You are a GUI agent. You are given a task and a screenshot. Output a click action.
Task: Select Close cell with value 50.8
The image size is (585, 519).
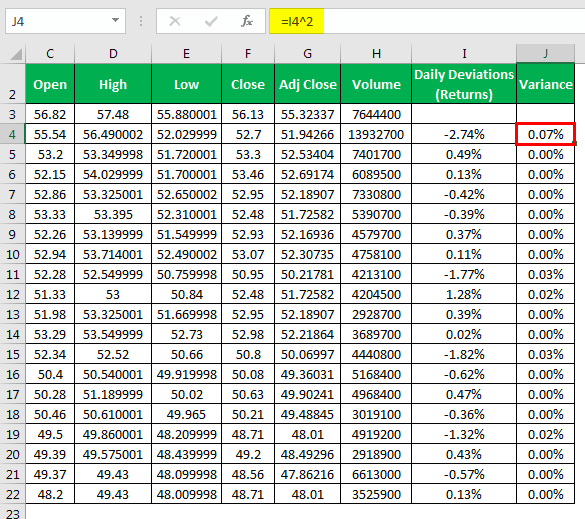[248, 354]
